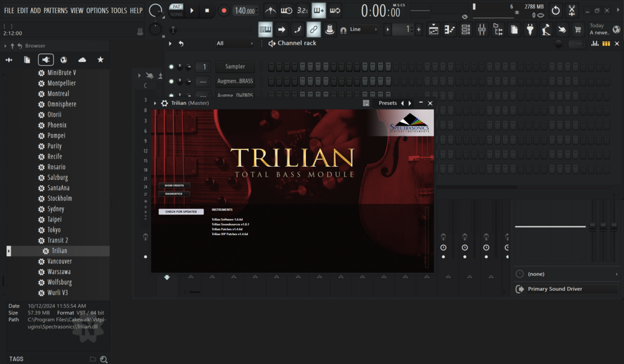Viewport: 624px width, 364px height.
Task: Toggle the first Sampler step button
Action: coord(271,67)
